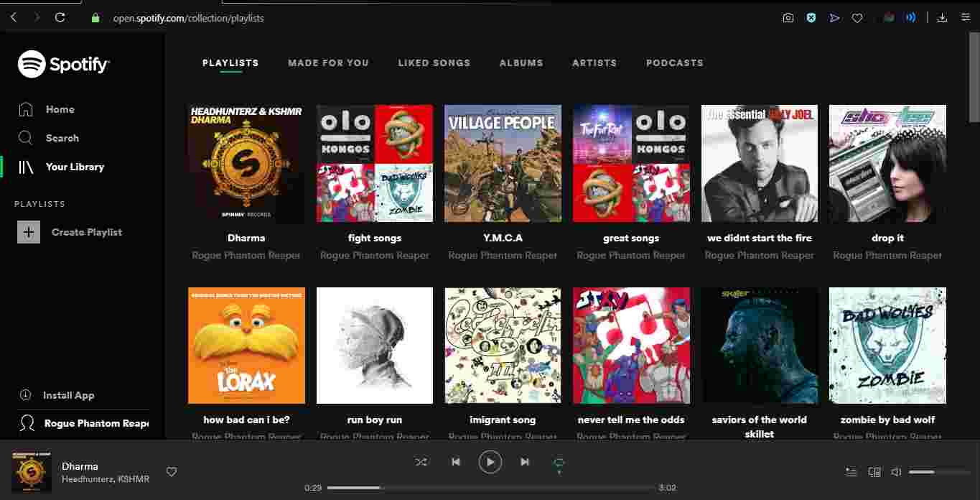Screen dimensions: 980x500
Task: Click the drop it title link
Action: tap(887, 238)
